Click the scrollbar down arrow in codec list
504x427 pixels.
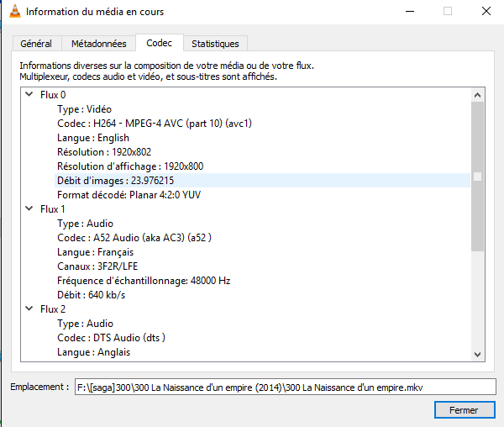pyautogui.click(x=477, y=355)
